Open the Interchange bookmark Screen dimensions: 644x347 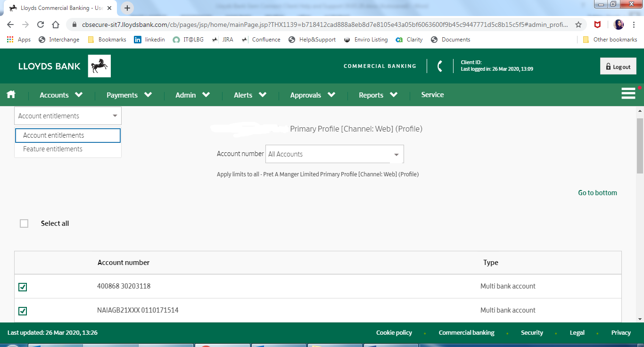(x=59, y=40)
